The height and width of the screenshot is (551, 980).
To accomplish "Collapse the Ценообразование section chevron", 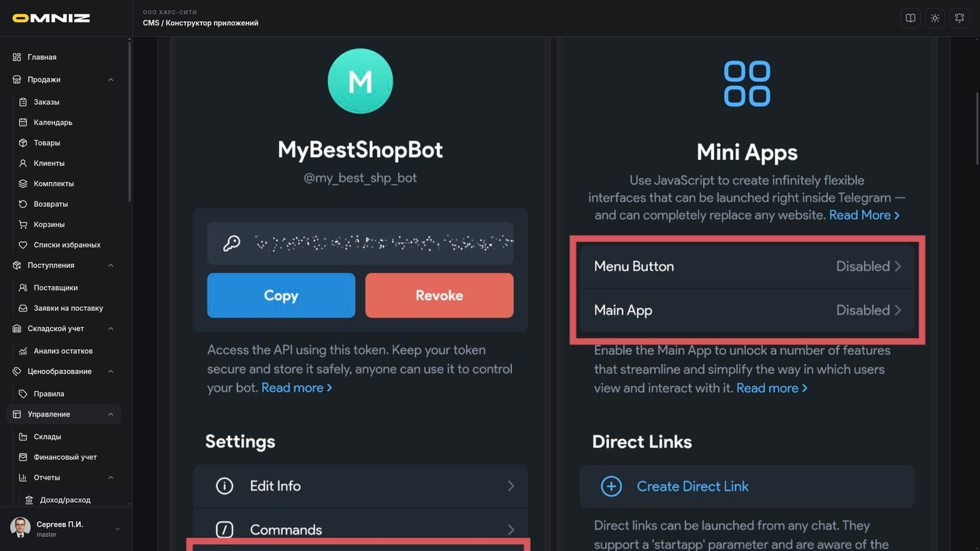I will pos(111,371).
